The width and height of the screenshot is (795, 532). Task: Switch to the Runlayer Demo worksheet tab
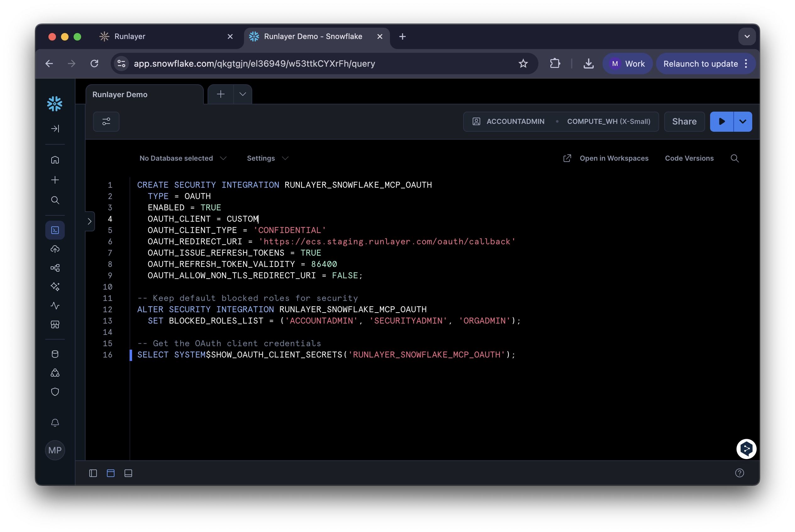tap(120, 94)
